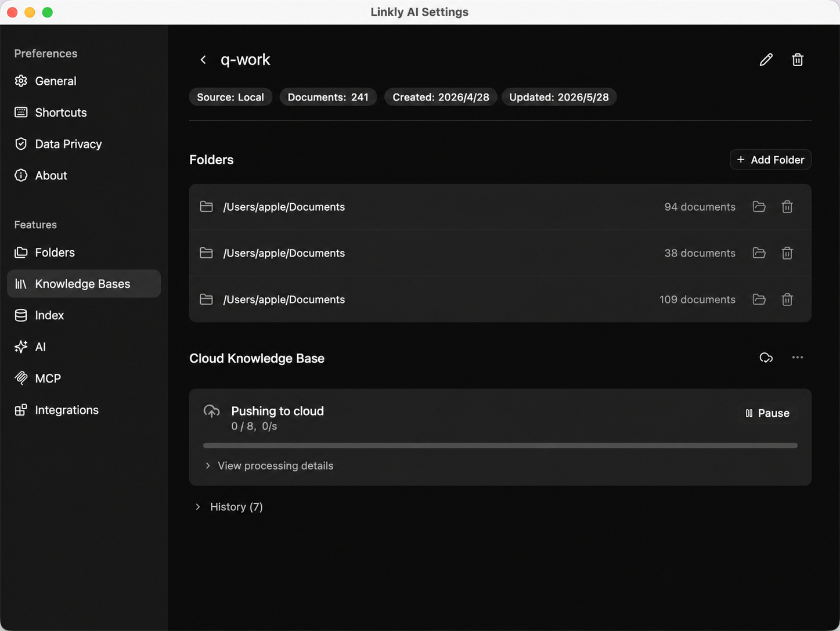The height and width of the screenshot is (631, 840).
Task: Click the Created: 2026/4/28 badge
Action: [x=441, y=97]
